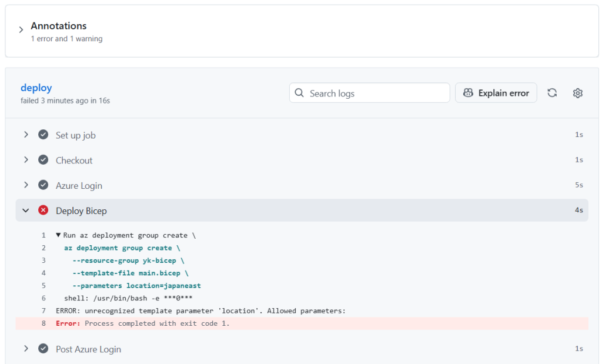Expand the Azure Login step chevron
This screenshot has height=364, width=602.
tap(26, 185)
